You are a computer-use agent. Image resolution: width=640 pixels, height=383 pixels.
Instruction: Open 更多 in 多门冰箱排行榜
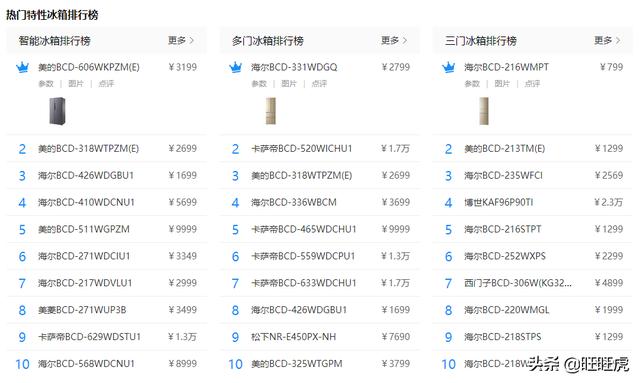point(394,40)
